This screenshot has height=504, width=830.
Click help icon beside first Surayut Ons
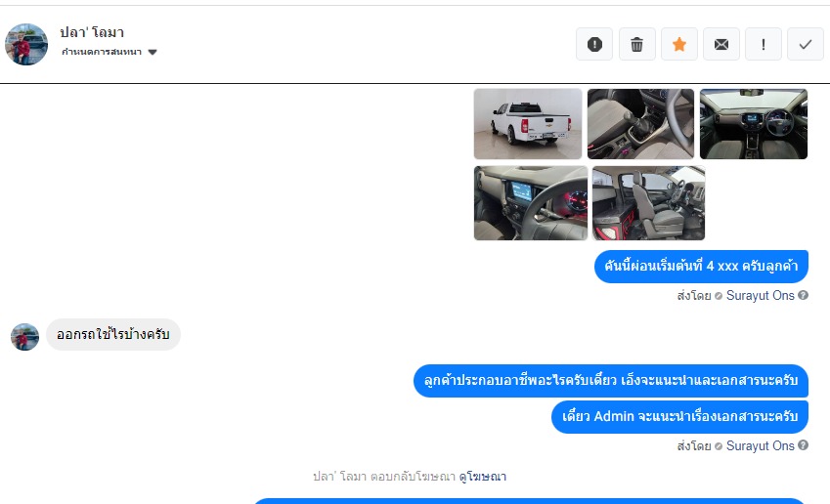[803, 295]
